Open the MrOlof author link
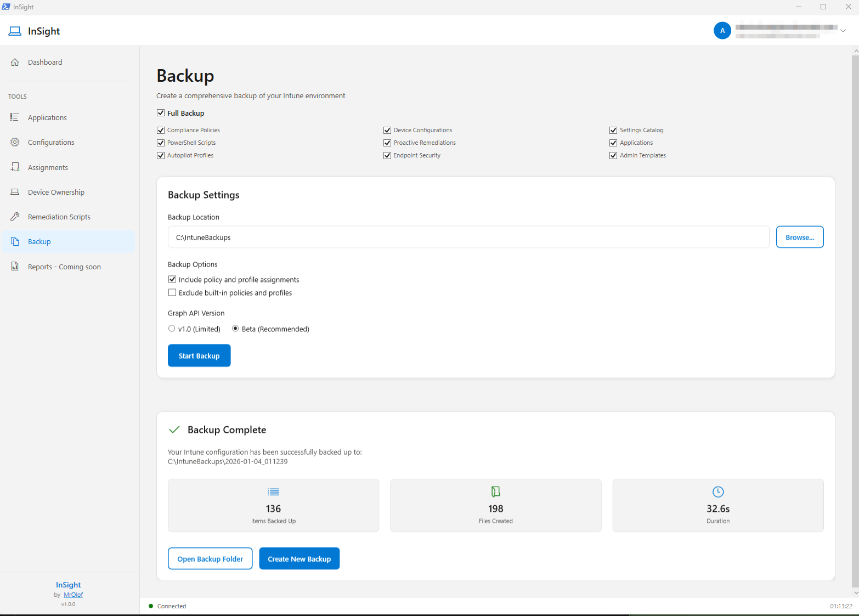The height and width of the screenshot is (616, 859). [74, 595]
